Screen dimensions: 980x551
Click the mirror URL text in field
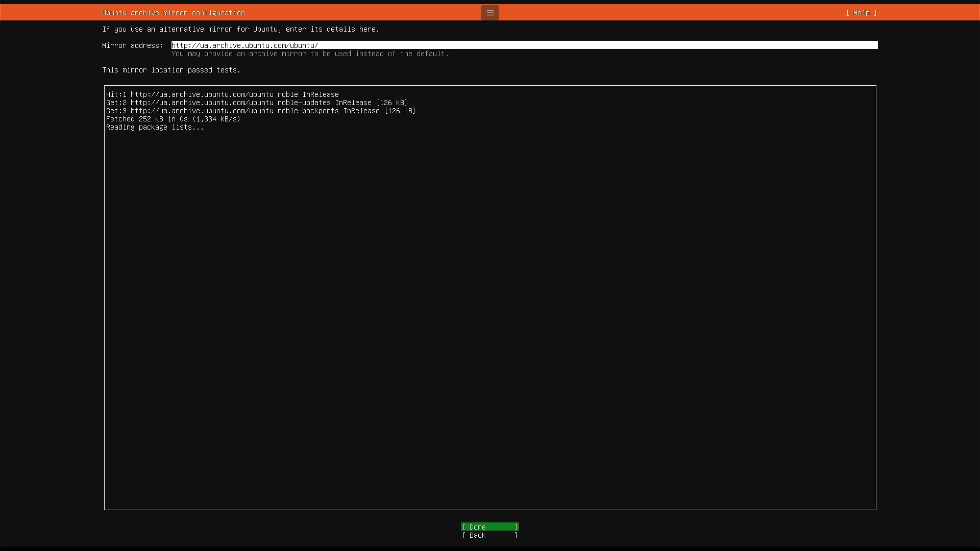244,45
